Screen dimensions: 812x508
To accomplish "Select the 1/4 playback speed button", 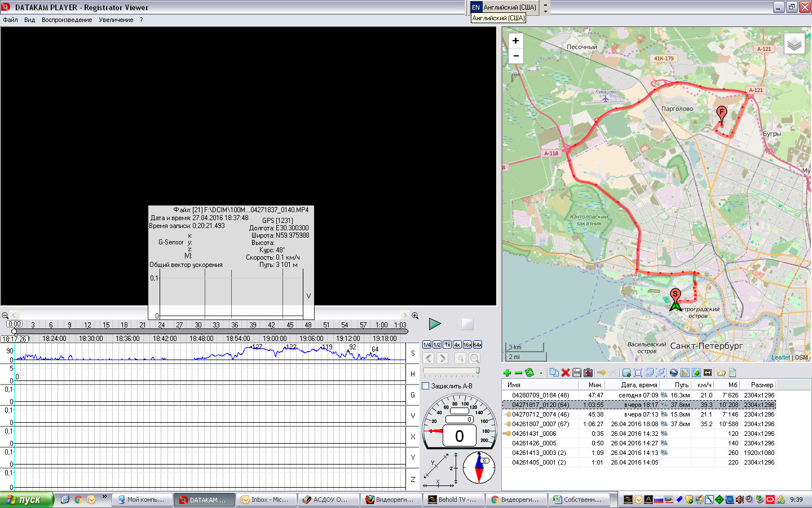I will click(427, 344).
